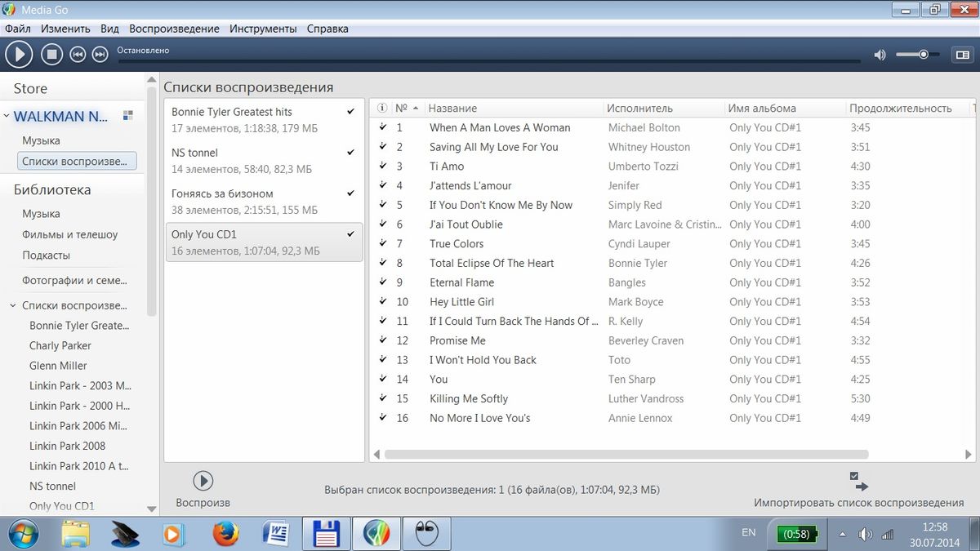Toggle checkmark on 'NS tonnel' playlist
This screenshot has height=551, width=980.
pyautogui.click(x=351, y=153)
